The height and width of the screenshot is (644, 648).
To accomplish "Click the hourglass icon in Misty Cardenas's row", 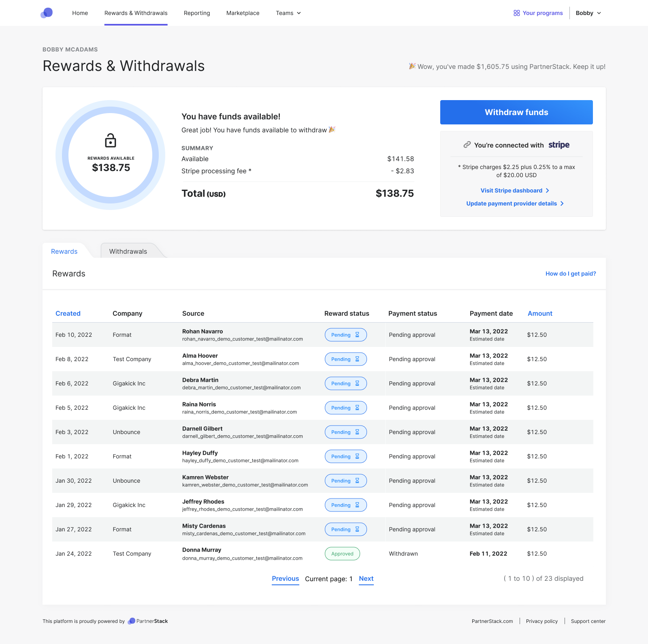I will 357,529.
